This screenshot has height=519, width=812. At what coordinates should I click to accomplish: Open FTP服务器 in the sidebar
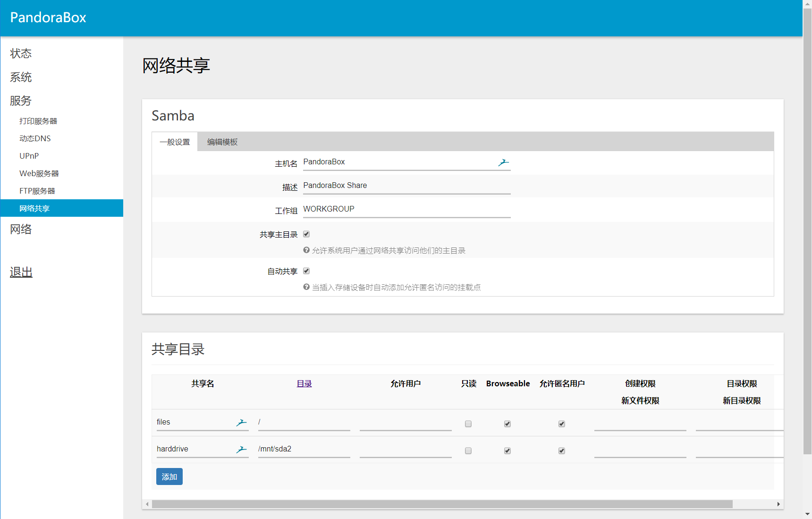coord(37,191)
